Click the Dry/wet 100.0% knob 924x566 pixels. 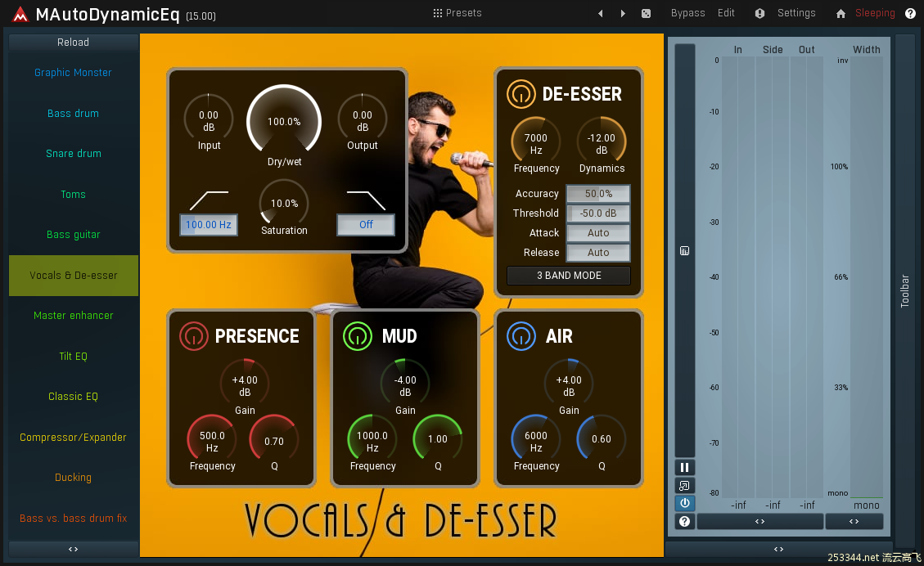pyautogui.click(x=284, y=121)
